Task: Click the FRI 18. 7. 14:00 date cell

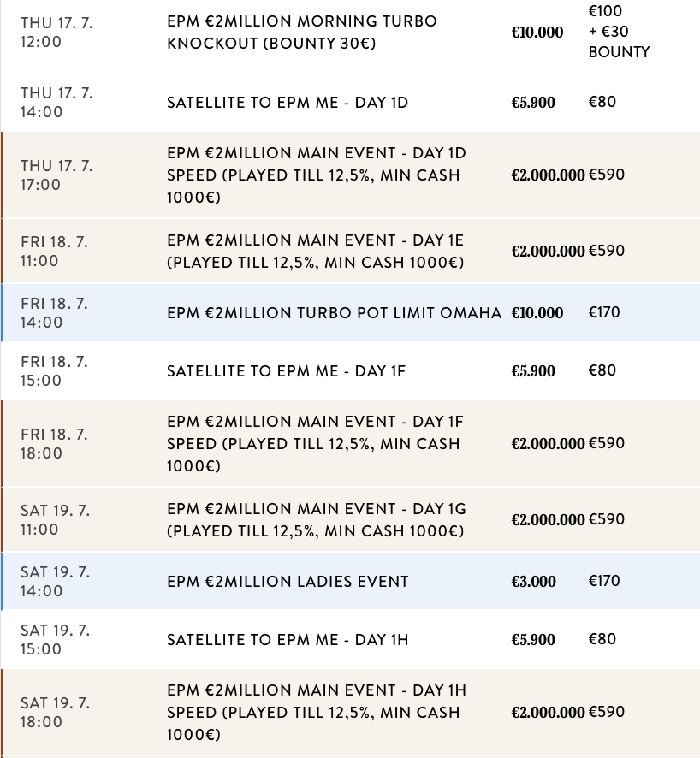Action: coord(54,313)
